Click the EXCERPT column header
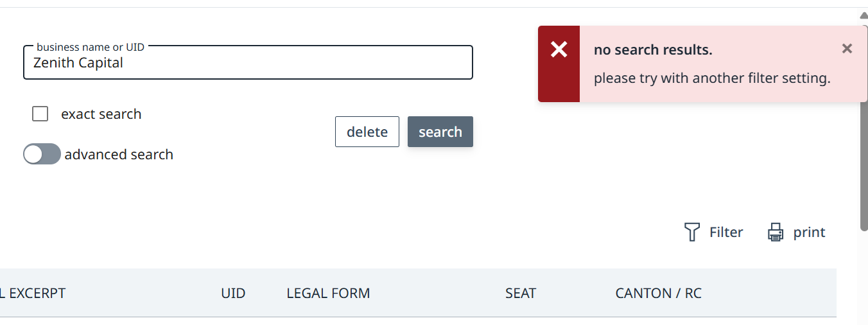868x325 pixels. 33,294
